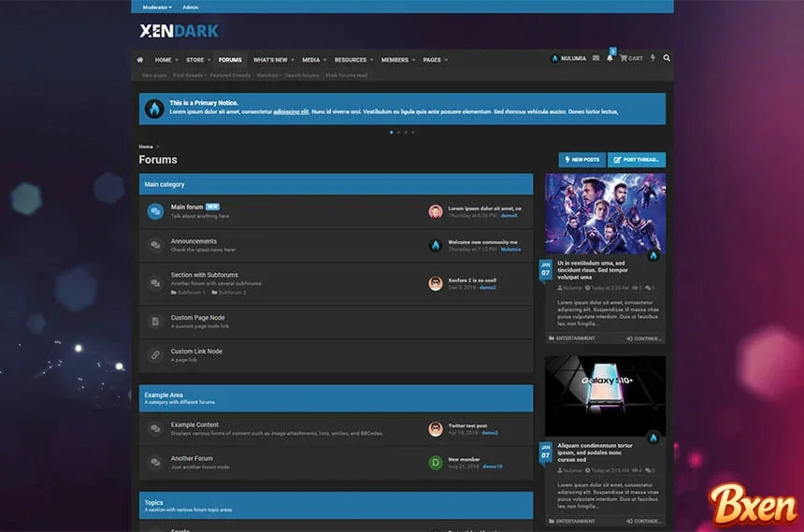Expand the Resources menu arrow
The height and width of the screenshot is (532, 804).
pyautogui.click(x=372, y=60)
